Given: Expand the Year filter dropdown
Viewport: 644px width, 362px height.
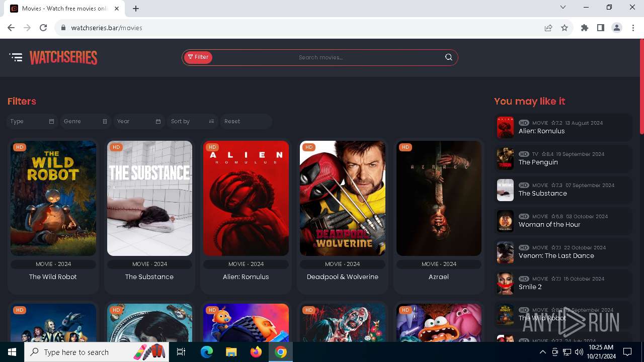Looking at the screenshot, I should (x=139, y=121).
